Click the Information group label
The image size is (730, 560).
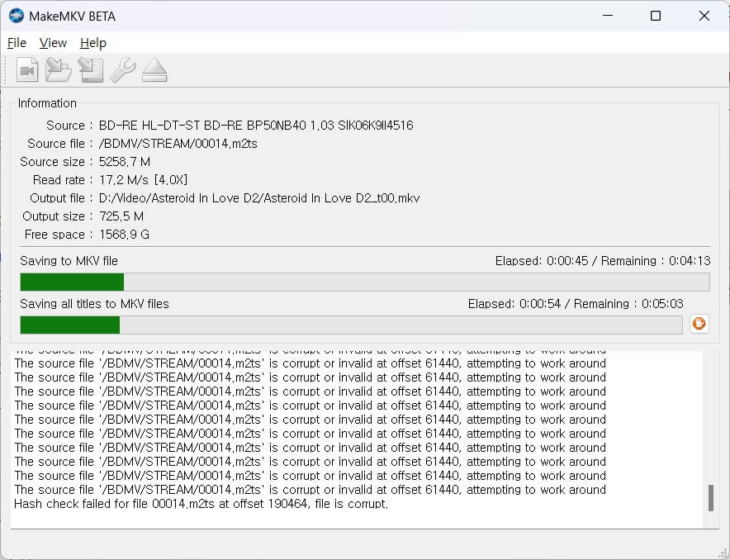click(x=47, y=103)
